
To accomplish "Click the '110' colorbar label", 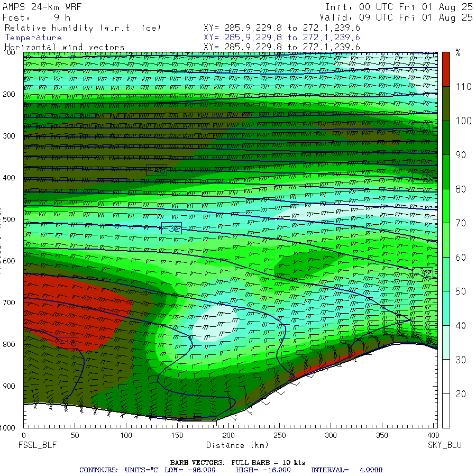I will click(463, 87).
